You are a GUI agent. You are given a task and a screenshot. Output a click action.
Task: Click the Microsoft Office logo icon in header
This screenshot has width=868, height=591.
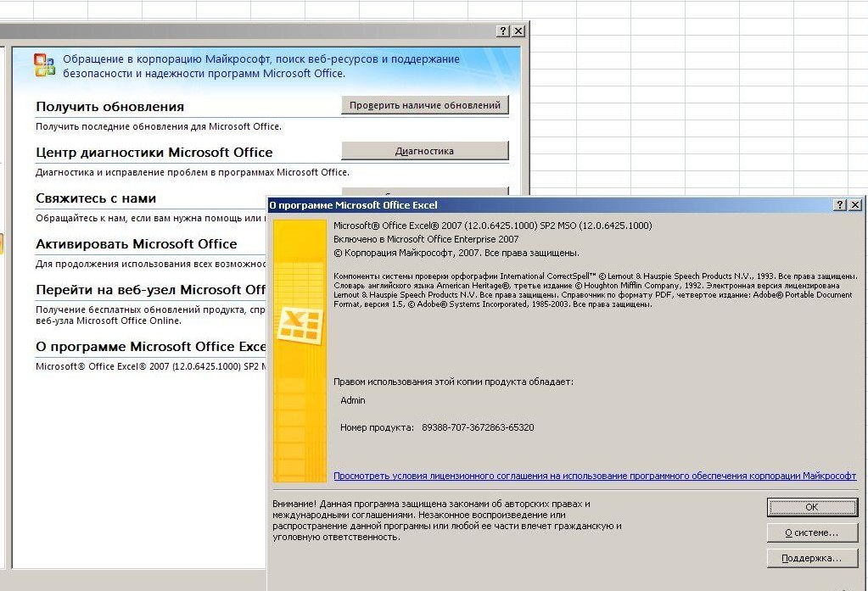pyautogui.click(x=44, y=65)
